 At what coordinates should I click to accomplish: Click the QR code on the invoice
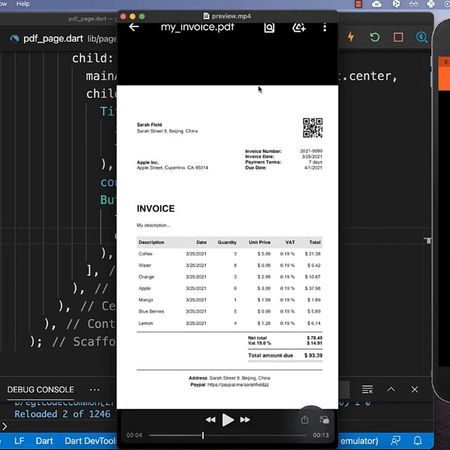313,128
